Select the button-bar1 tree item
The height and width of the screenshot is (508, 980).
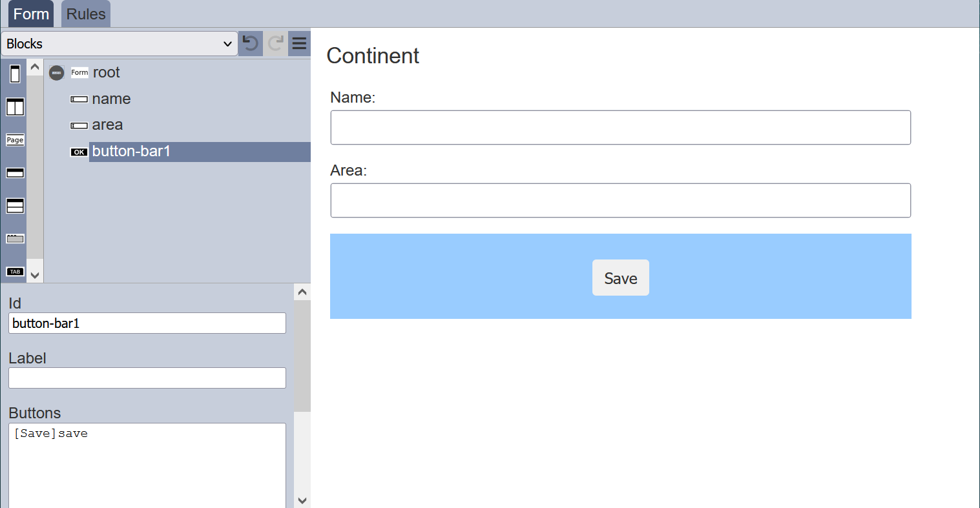click(x=200, y=152)
